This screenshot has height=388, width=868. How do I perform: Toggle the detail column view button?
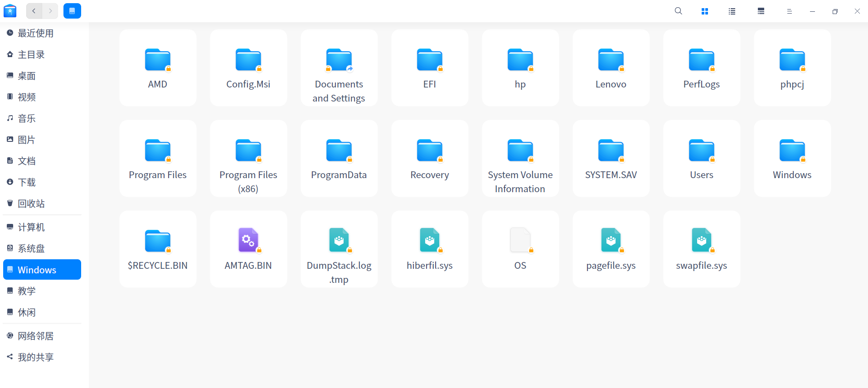click(x=761, y=11)
